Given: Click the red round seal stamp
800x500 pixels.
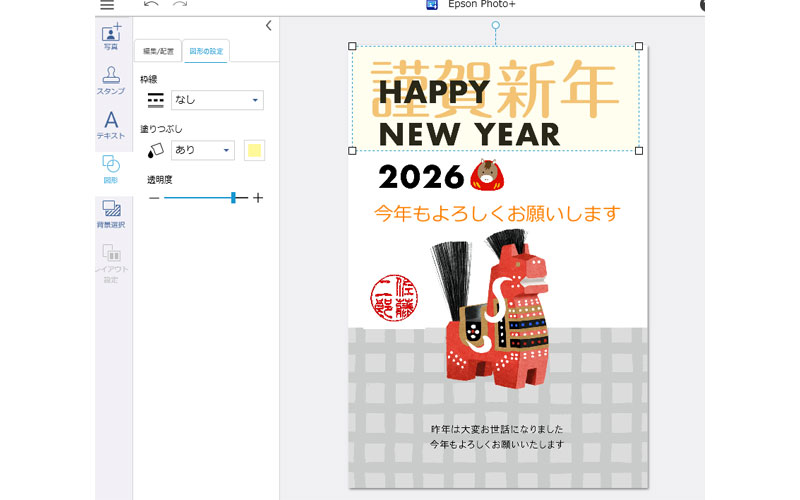Looking at the screenshot, I should coord(394,298).
